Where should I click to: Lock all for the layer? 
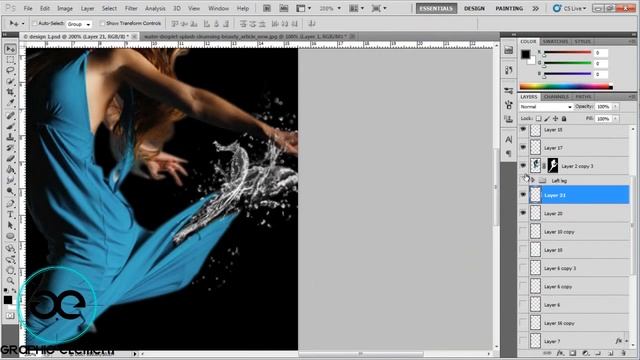click(x=564, y=119)
